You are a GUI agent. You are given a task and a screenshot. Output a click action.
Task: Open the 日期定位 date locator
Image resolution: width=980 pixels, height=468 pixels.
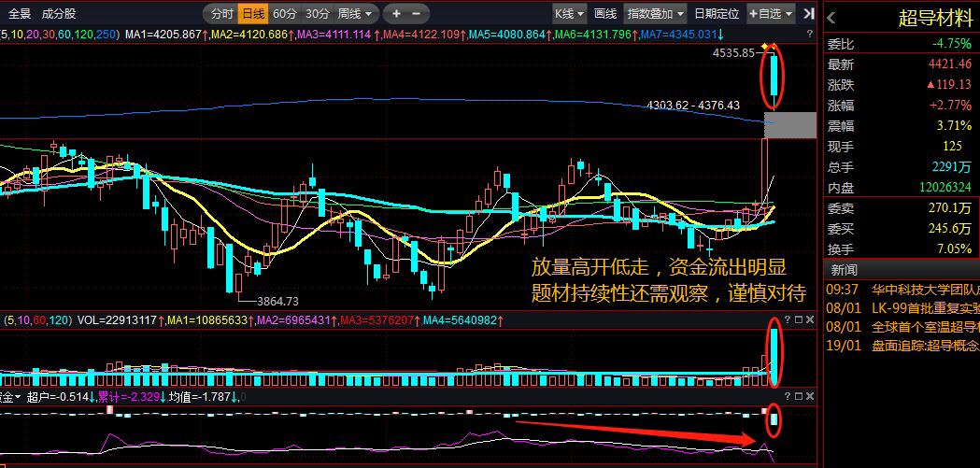coord(717,13)
